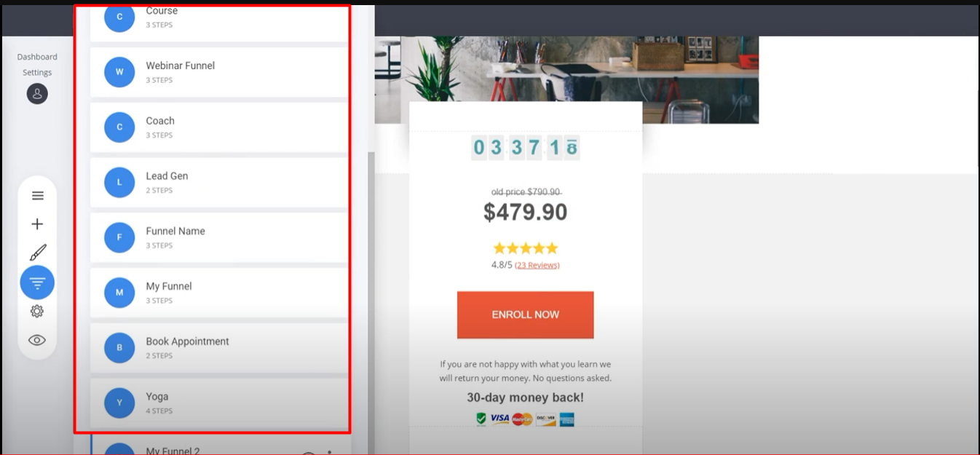Click the countdown timer digits

(x=525, y=148)
